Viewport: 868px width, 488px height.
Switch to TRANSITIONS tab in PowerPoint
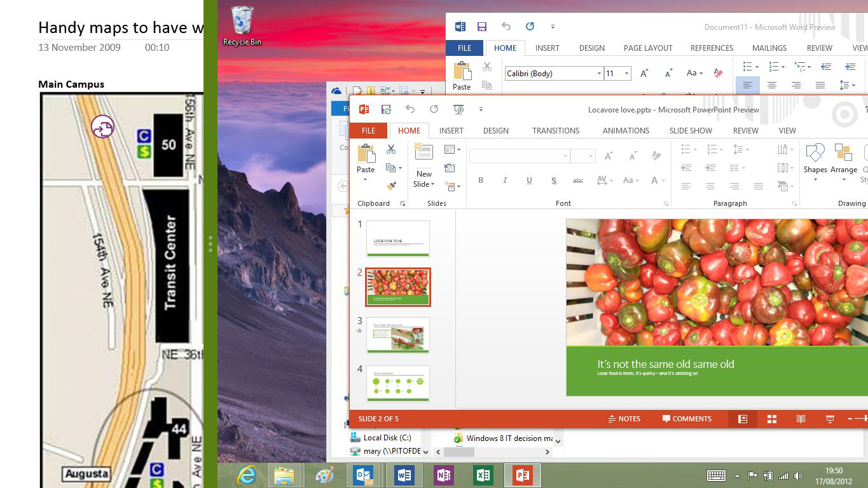556,130
